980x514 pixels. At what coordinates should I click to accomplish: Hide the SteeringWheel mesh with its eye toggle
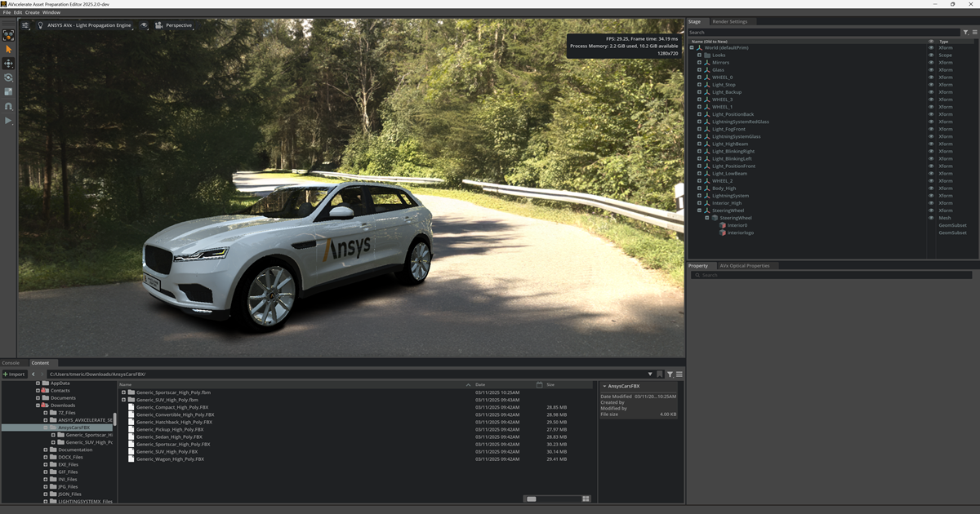pos(930,218)
